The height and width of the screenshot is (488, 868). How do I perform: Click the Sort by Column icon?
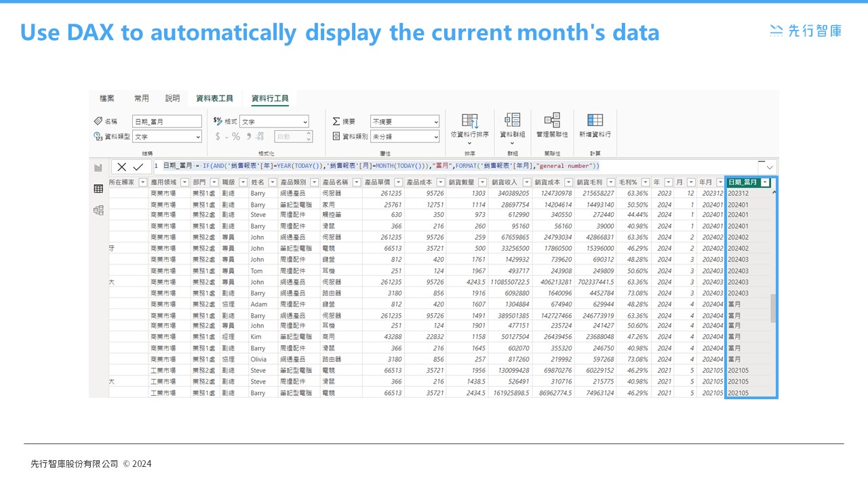coord(469,122)
